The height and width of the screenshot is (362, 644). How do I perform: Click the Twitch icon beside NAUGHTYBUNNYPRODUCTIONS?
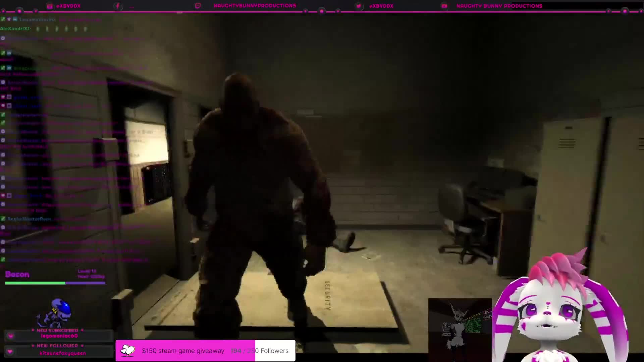pos(198,6)
